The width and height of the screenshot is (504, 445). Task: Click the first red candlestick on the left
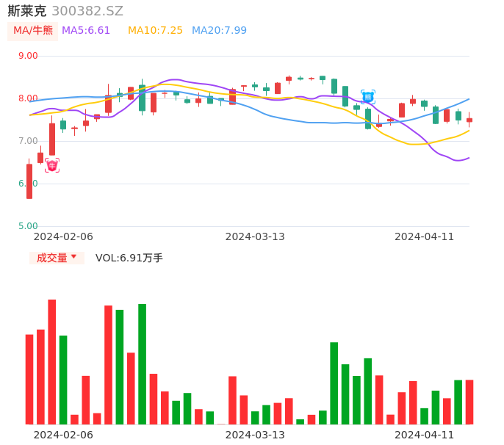coord(29,181)
